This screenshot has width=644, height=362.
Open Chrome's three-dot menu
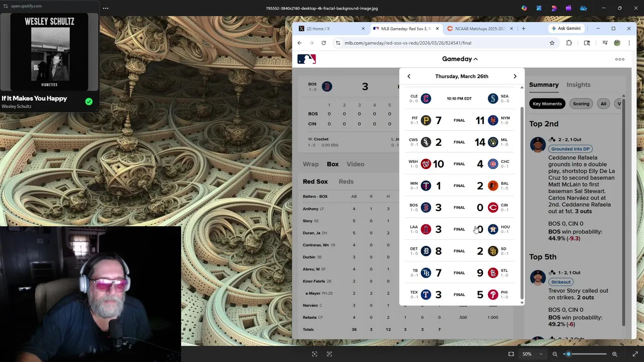(x=629, y=43)
